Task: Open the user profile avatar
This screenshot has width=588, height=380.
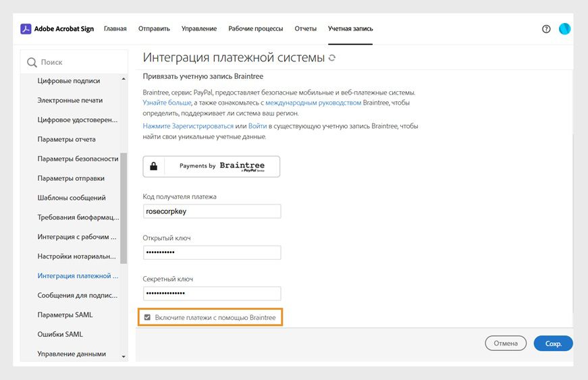Action: pyautogui.click(x=564, y=29)
